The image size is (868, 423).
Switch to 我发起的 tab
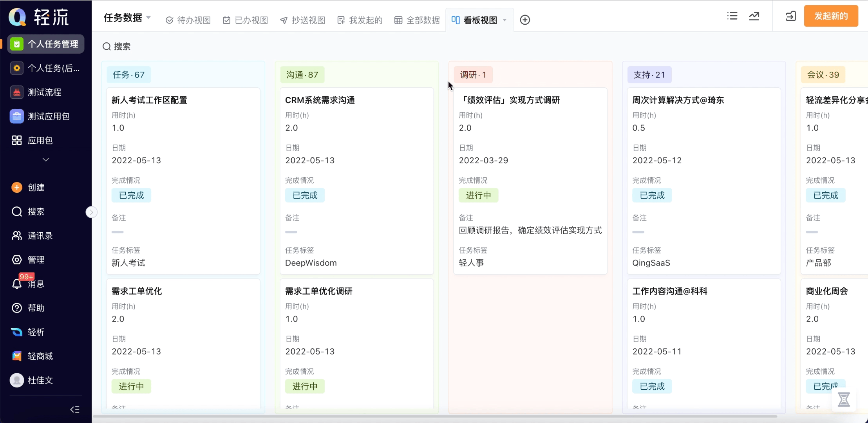[x=360, y=20]
